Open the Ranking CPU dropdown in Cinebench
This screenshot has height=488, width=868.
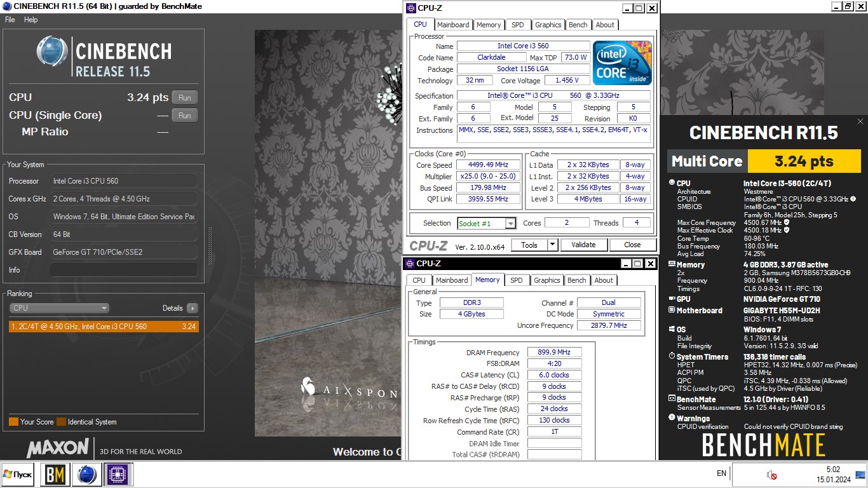60,308
